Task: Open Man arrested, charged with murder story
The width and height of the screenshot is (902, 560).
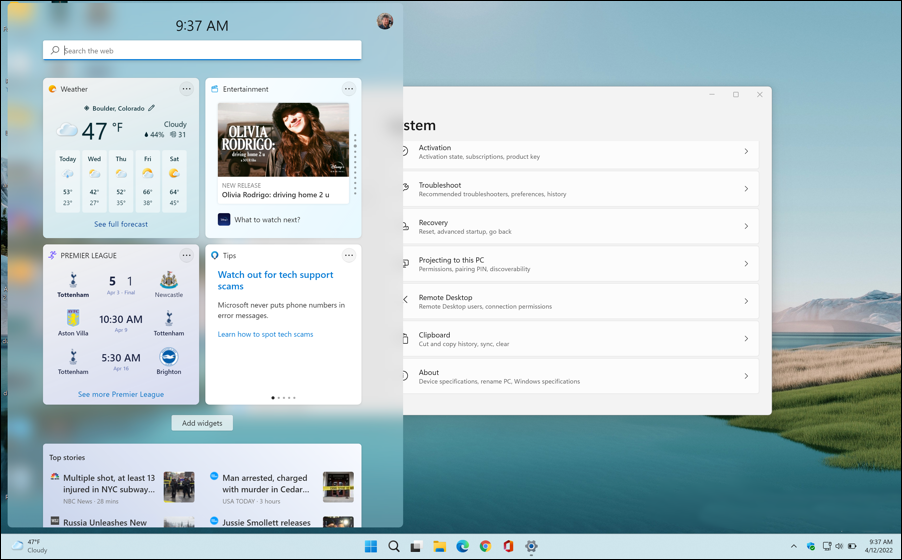Action: pyautogui.click(x=266, y=483)
